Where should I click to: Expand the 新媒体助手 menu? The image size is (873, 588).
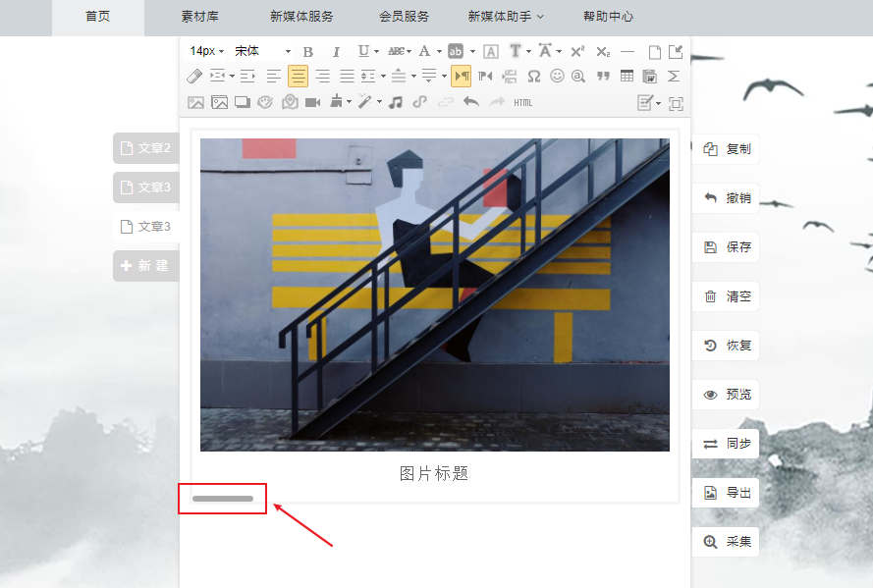(x=506, y=17)
